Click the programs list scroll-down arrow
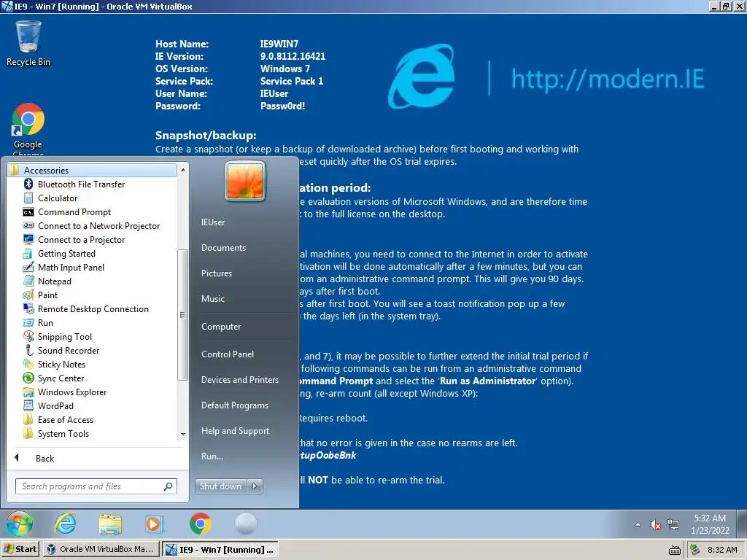 [183, 435]
